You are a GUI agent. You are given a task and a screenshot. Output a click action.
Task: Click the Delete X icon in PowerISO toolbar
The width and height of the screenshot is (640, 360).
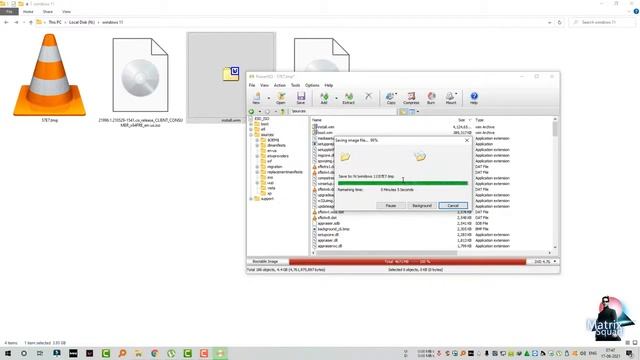(368, 96)
